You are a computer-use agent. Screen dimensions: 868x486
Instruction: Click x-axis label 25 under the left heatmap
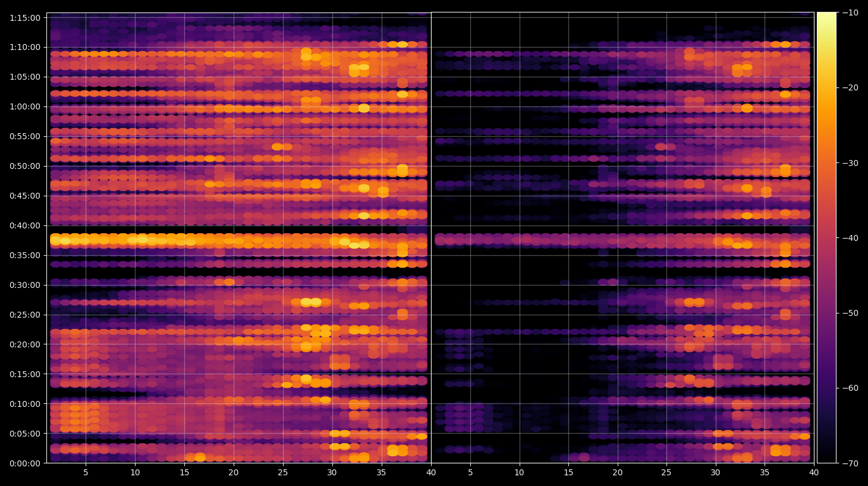282,473
